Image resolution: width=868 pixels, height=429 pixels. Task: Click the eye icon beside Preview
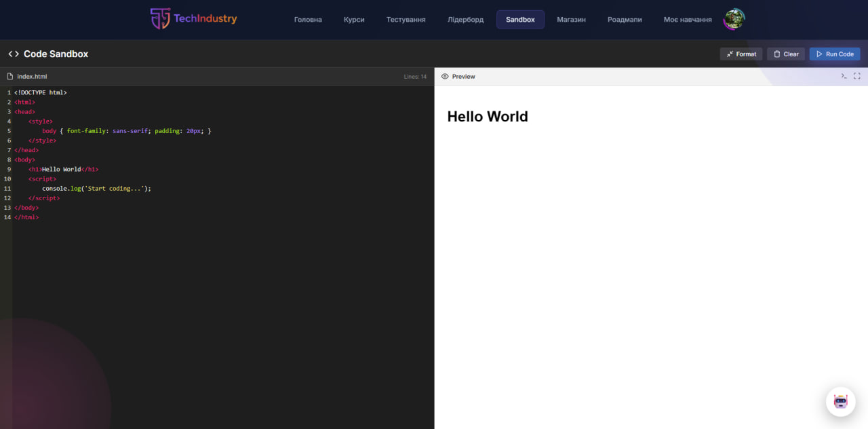pyautogui.click(x=445, y=77)
